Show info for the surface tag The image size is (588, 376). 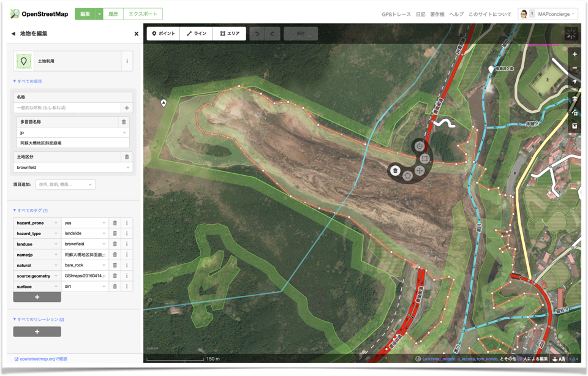tap(127, 287)
